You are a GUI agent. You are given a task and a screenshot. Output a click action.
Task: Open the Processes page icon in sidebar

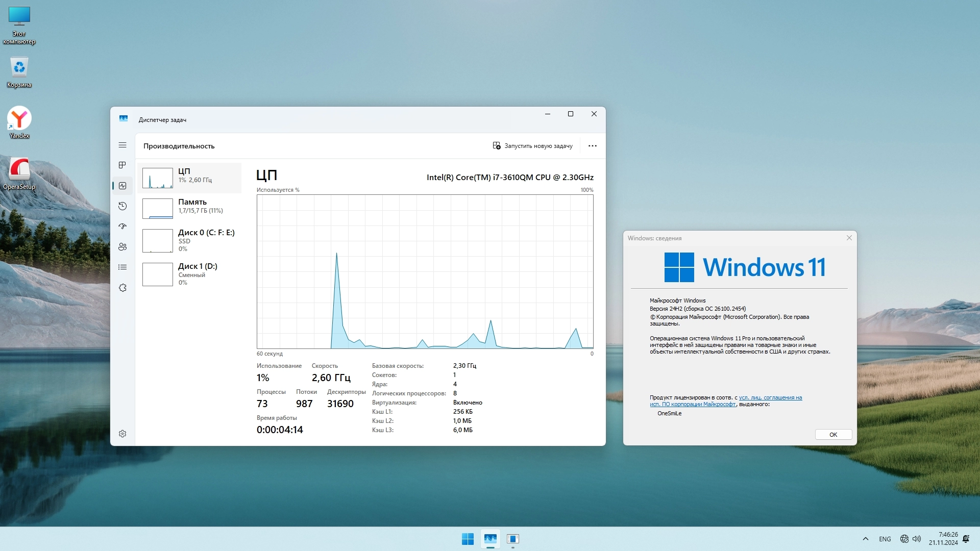tap(122, 165)
